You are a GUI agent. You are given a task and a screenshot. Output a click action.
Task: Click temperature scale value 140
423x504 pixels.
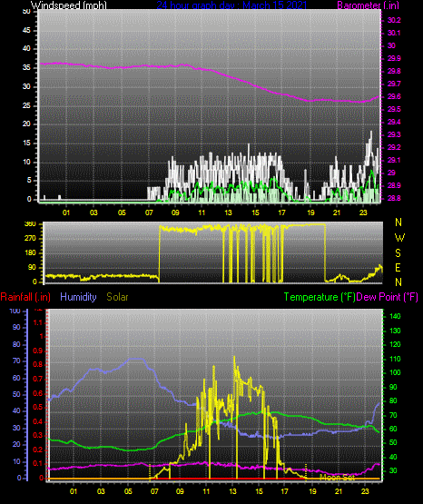pos(395,316)
